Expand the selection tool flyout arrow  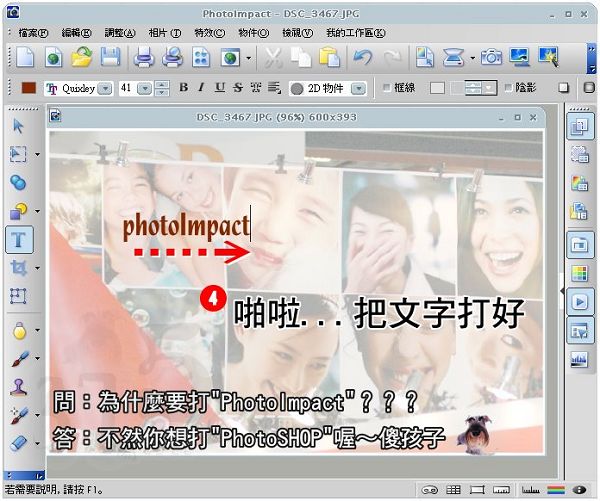(x=38, y=155)
